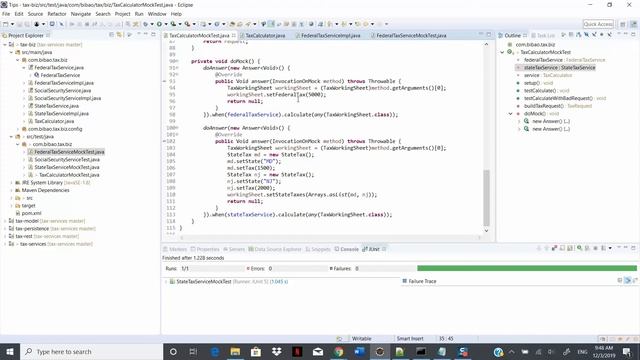This screenshot has height=360, width=640.
Task: Open New file dropdown arrow in toolbar
Action: pyautogui.click(x=12, y=24)
